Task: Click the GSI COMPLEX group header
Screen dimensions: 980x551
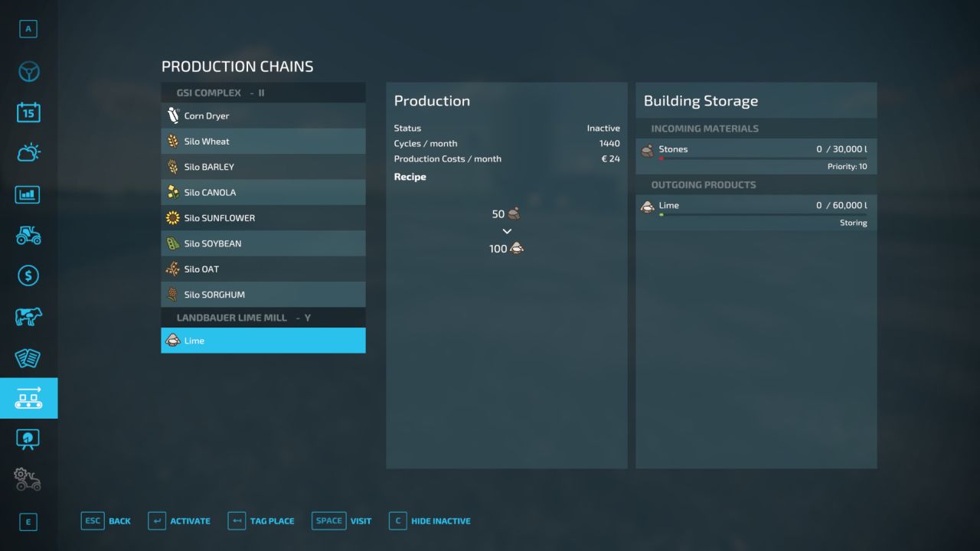Action: pos(263,93)
